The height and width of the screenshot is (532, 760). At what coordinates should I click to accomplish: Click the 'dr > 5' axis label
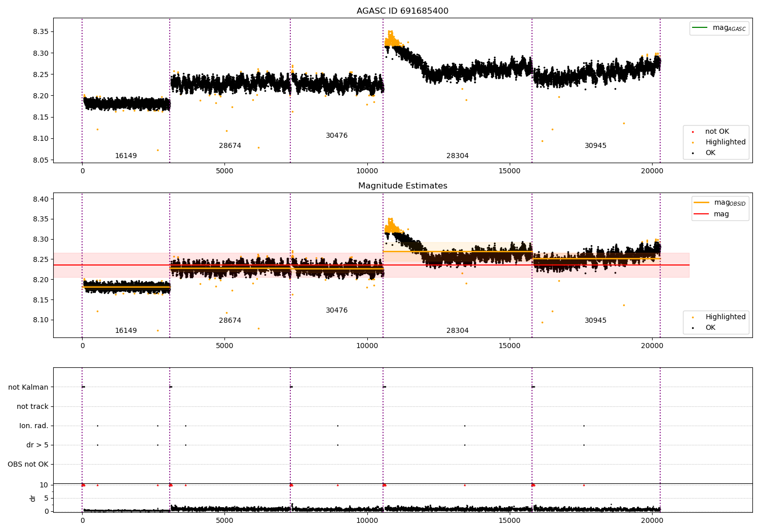point(37,445)
